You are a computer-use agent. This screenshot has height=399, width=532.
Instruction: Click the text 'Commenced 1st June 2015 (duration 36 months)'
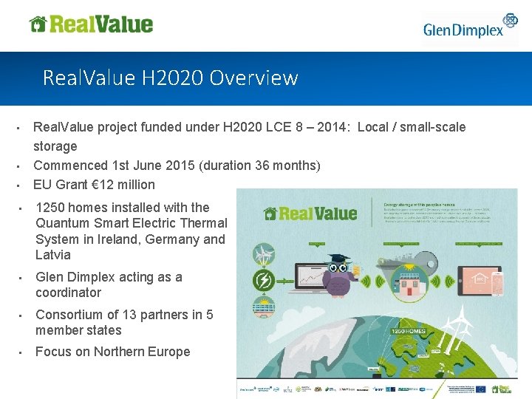(x=177, y=166)
